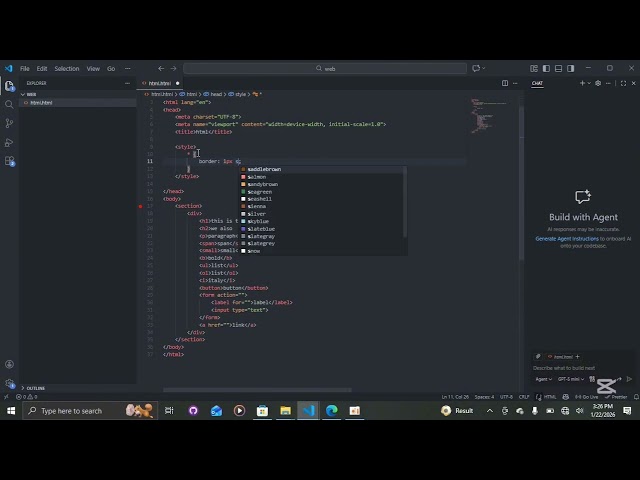Open the Go menu
The height and width of the screenshot is (480, 640).
click(111, 69)
